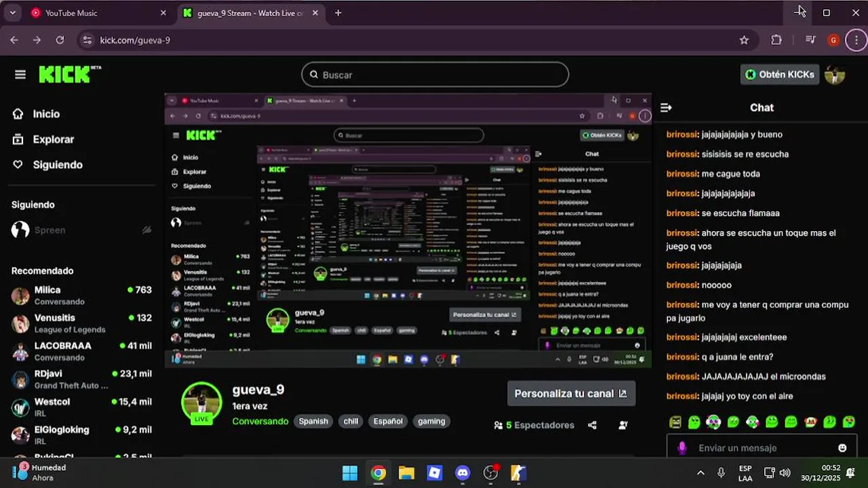Click the Kick profile avatar top right
868x488 pixels.
coord(835,75)
